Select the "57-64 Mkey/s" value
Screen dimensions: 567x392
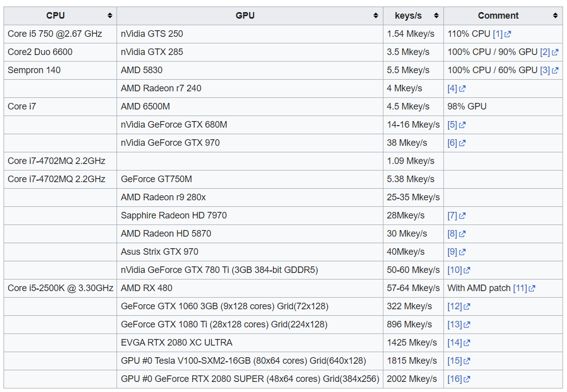click(x=413, y=288)
